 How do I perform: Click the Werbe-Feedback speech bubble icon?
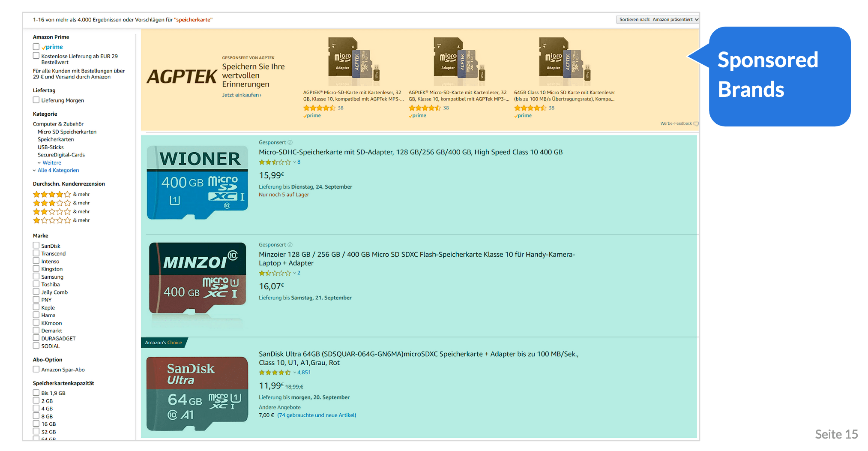pos(696,123)
